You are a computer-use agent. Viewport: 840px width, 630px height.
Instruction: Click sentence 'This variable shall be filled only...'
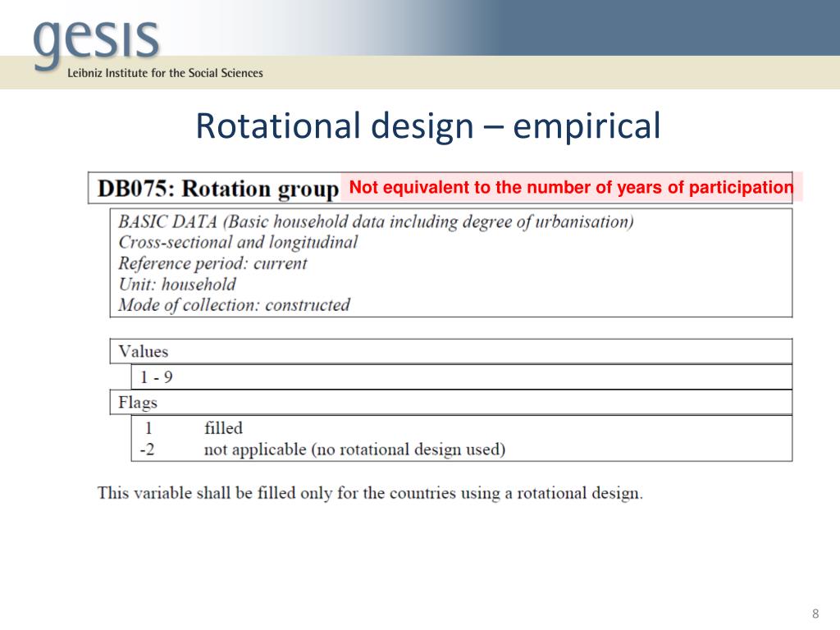point(370,493)
